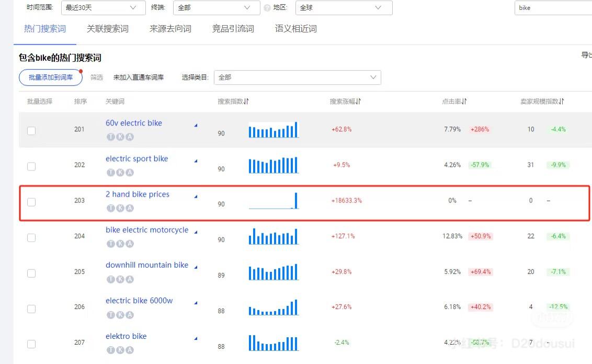Sort by 卖家规模指数 column arrows
The width and height of the screenshot is (592, 364).
coord(562,101)
